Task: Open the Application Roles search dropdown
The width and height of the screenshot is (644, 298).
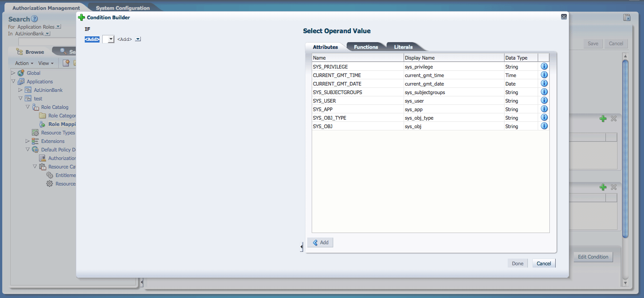Action: pos(58,27)
